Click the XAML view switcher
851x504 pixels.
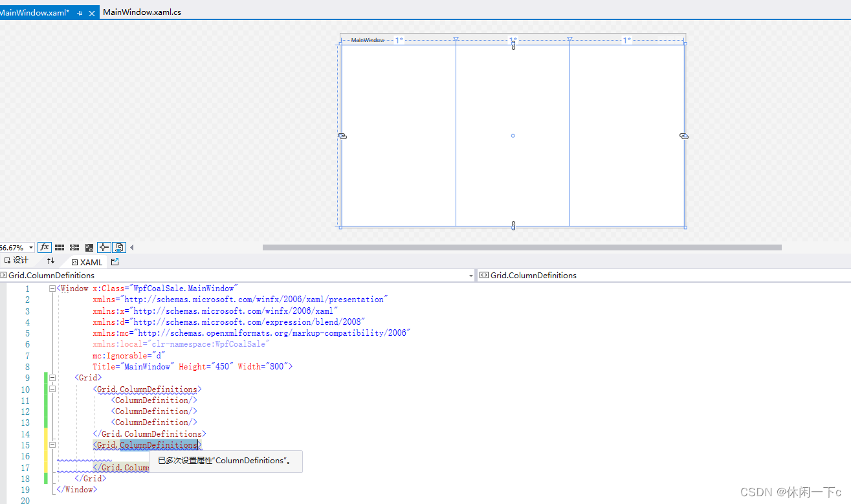(x=87, y=262)
